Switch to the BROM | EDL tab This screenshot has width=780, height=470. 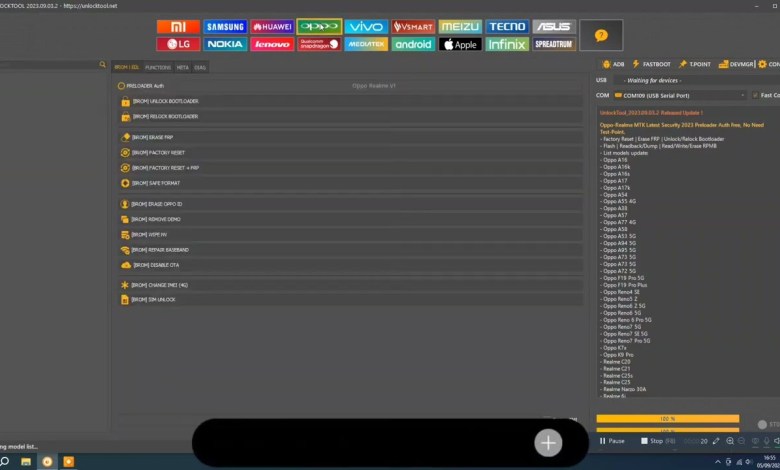tap(127, 67)
